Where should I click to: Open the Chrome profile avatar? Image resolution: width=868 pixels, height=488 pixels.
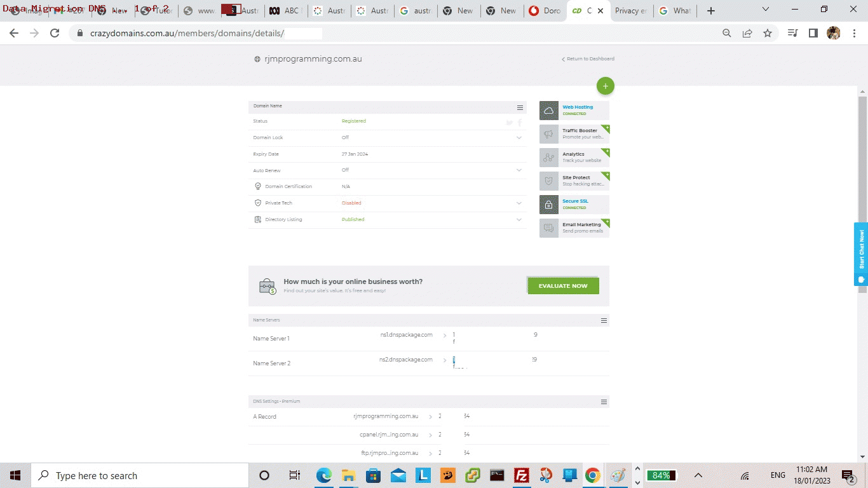coord(834,33)
